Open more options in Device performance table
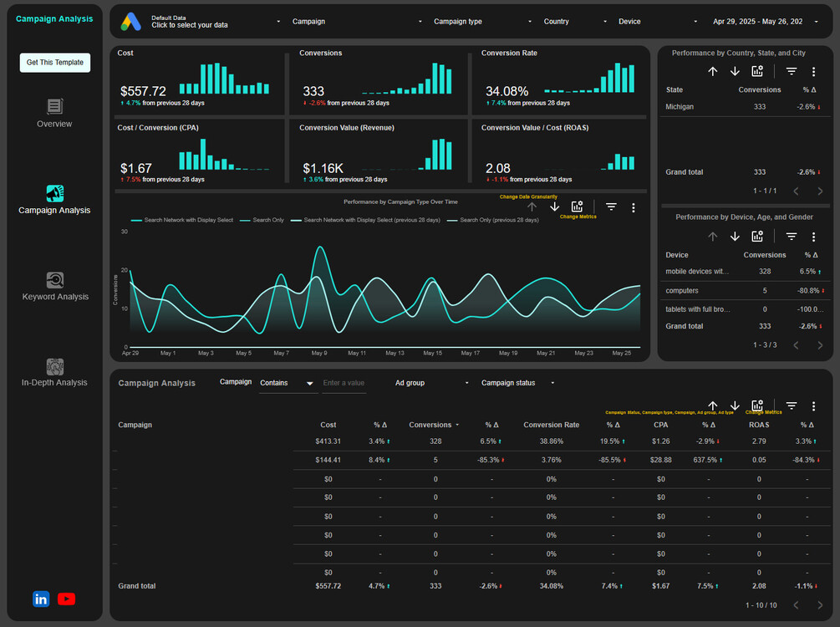 click(813, 237)
